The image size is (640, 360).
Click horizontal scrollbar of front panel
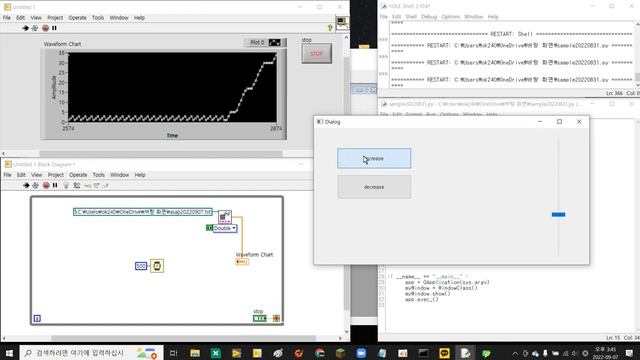coord(161,154)
